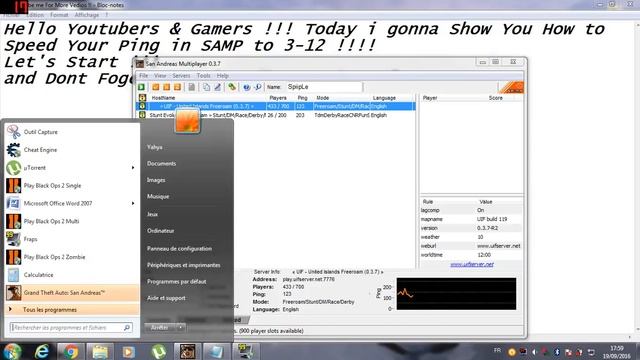Click the copy server info icon in SAMP toolbar
The image size is (640, 360).
point(207,87)
